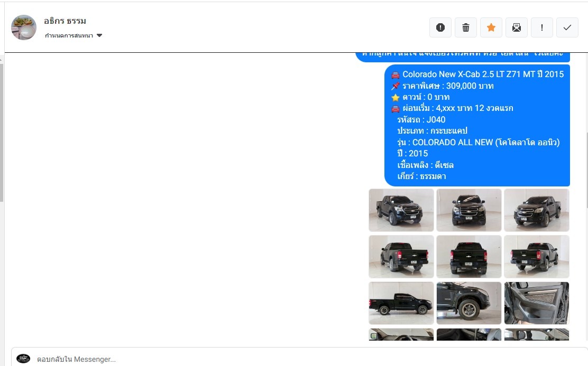Open truck photo showing front-right view
Screen dimensions: 588x366
[537, 210]
